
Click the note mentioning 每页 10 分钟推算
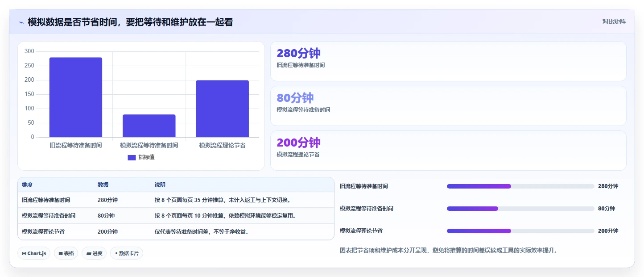pyautogui.click(x=226, y=216)
